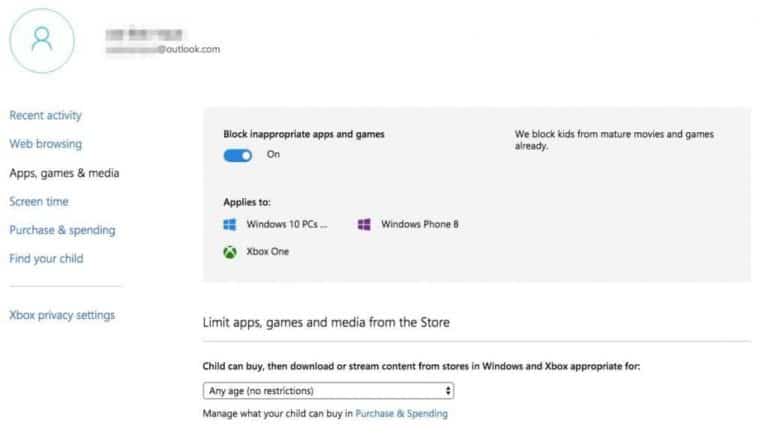Click the green Xbox One logo
Viewport: 768px width, 437px height.
coord(230,252)
